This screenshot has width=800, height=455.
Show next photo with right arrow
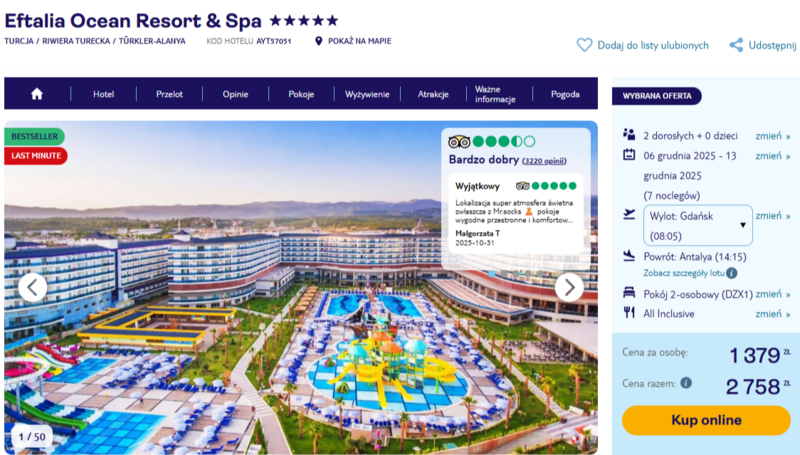click(569, 287)
